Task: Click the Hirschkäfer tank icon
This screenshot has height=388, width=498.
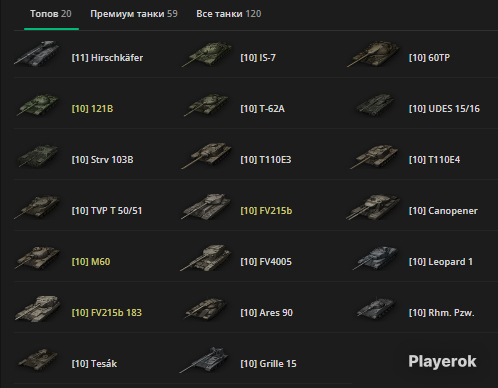Action: pyautogui.click(x=37, y=53)
